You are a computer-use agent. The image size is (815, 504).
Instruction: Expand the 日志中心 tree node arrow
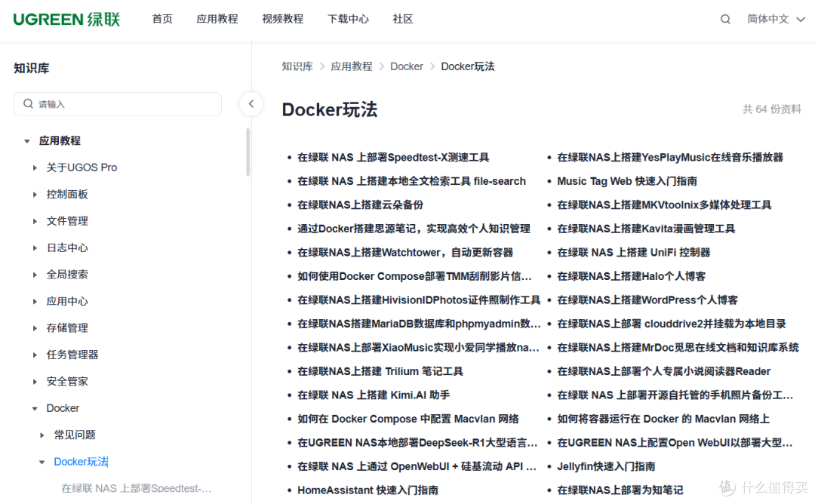35,247
